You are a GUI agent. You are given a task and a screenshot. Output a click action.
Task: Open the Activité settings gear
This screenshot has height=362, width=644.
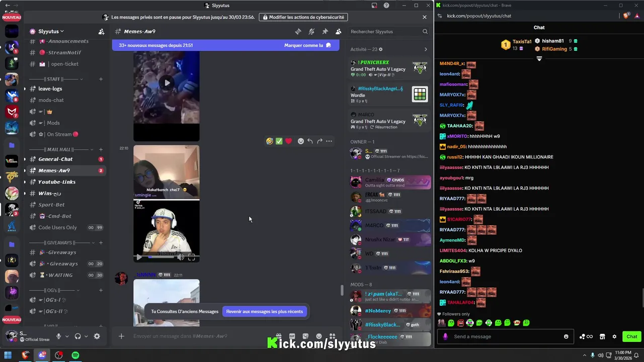click(x=381, y=49)
